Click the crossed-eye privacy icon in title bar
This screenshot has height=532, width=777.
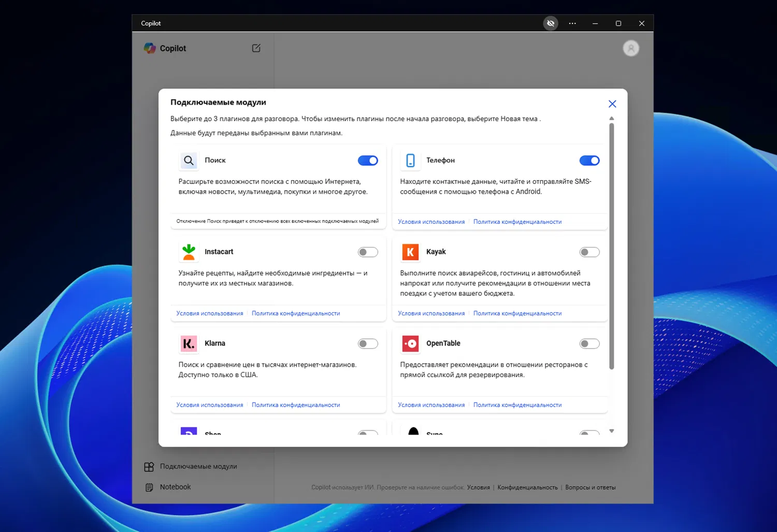(551, 23)
